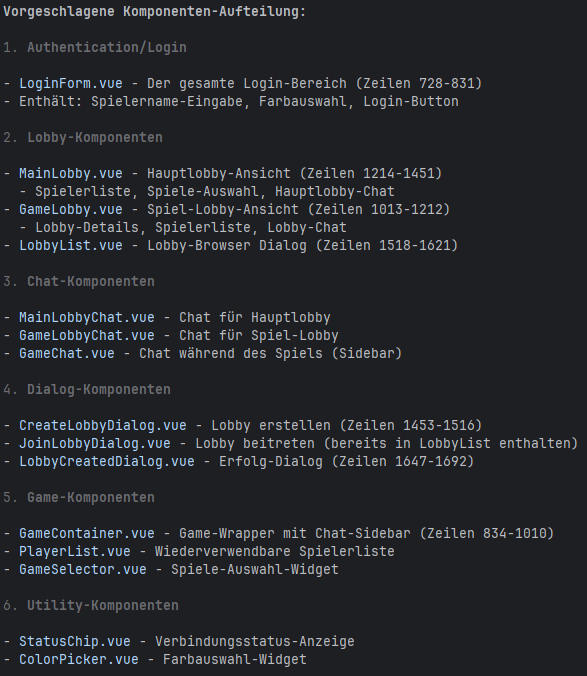Click the GameLobbyChat.vue file name
Image resolution: width=587 pixels, height=676 pixels.
tap(87, 335)
